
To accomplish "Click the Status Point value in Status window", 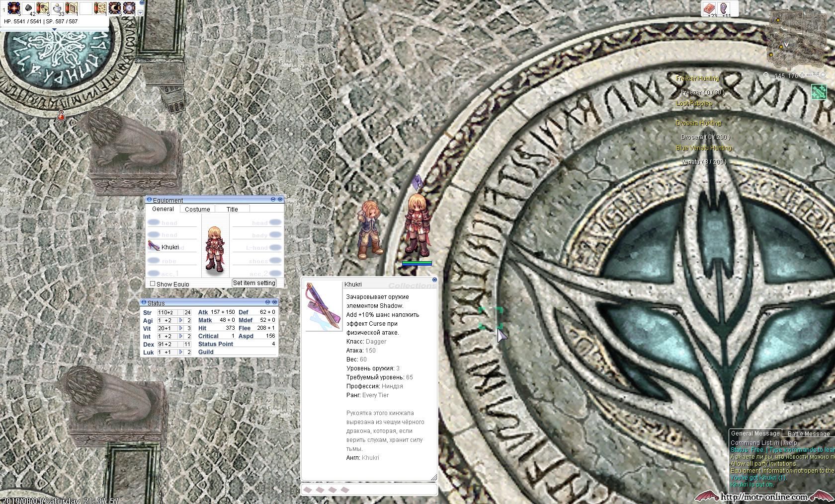I will [273, 344].
